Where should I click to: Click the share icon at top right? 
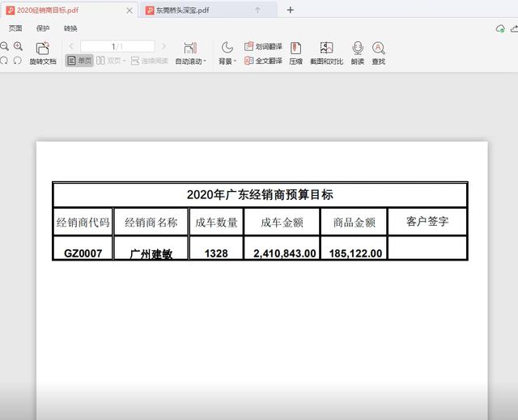coord(514,28)
